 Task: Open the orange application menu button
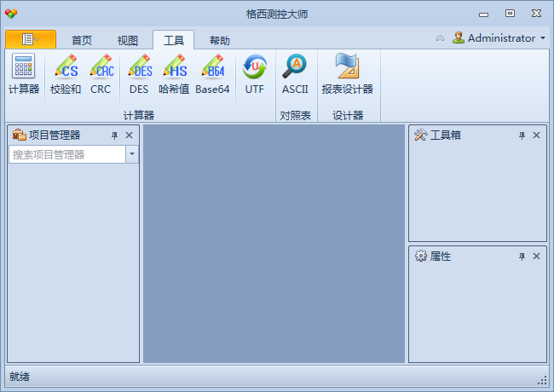[31, 39]
